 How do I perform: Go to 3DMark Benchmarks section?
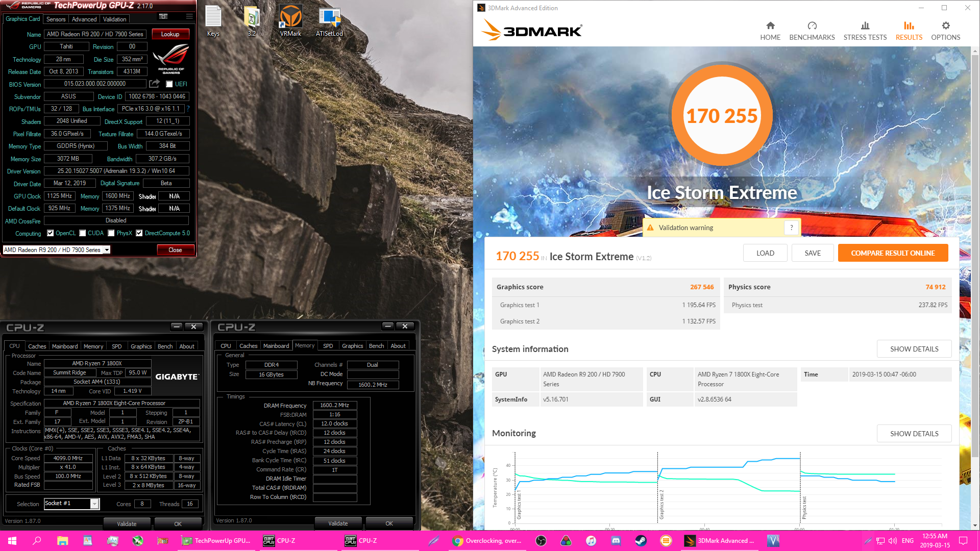(812, 31)
